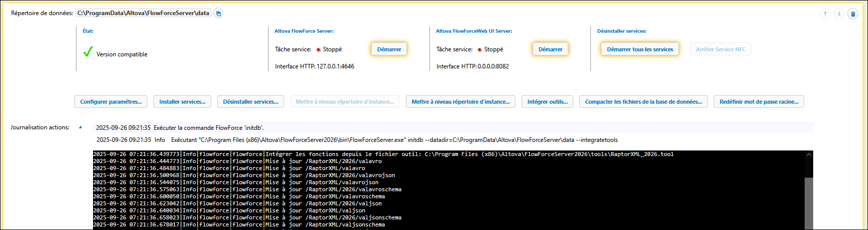
Task: Click Intégrer outils button
Action: 547,102
